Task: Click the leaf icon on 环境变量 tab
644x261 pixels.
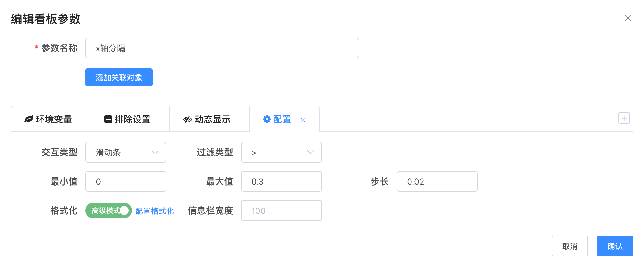Action: click(x=29, y=119)
